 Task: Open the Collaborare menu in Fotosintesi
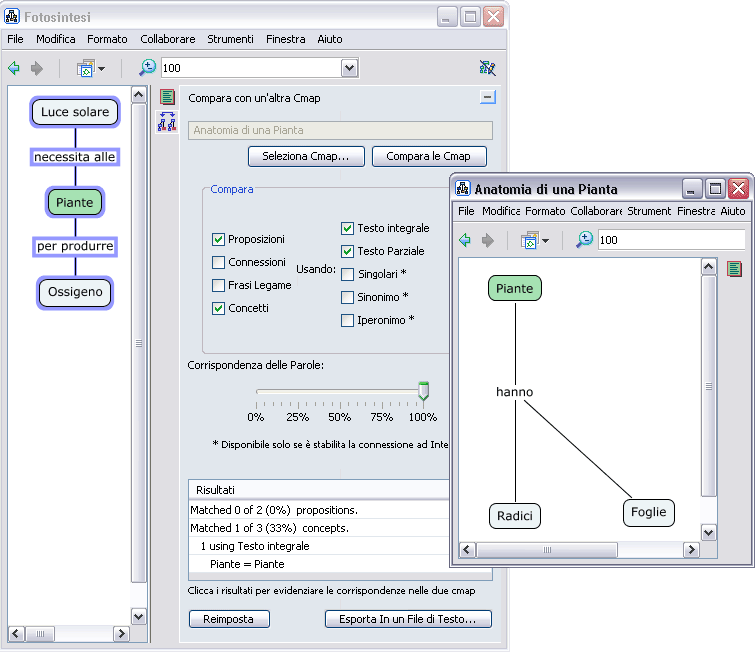(x=167, y=39)
